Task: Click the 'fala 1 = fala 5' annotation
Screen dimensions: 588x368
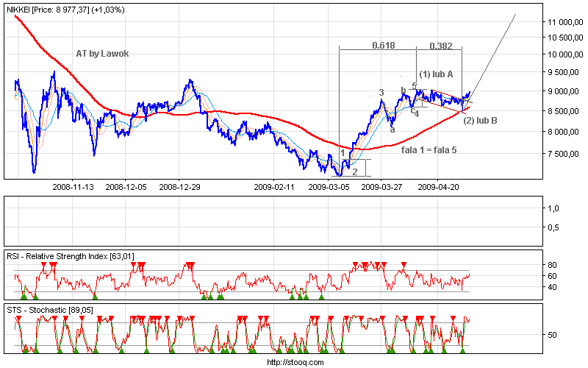Action: (429, 150)
